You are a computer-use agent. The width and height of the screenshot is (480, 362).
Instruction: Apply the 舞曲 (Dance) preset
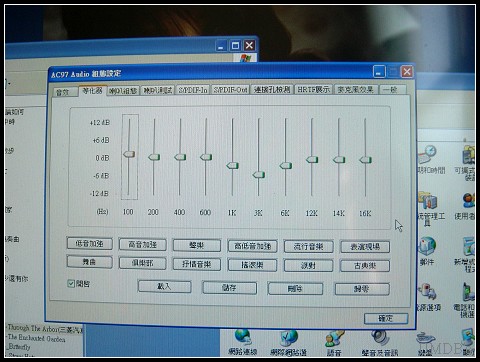point(89,262)
